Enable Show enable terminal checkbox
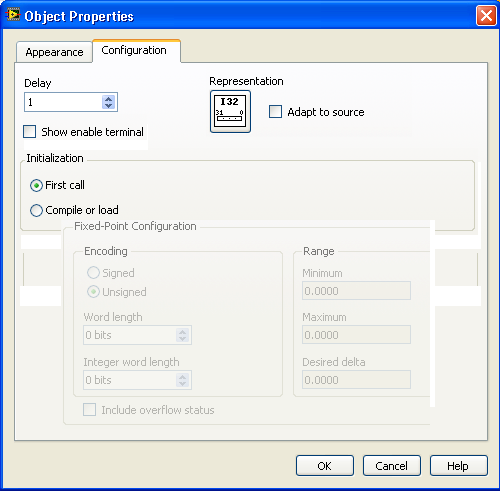 pos(30,132)
